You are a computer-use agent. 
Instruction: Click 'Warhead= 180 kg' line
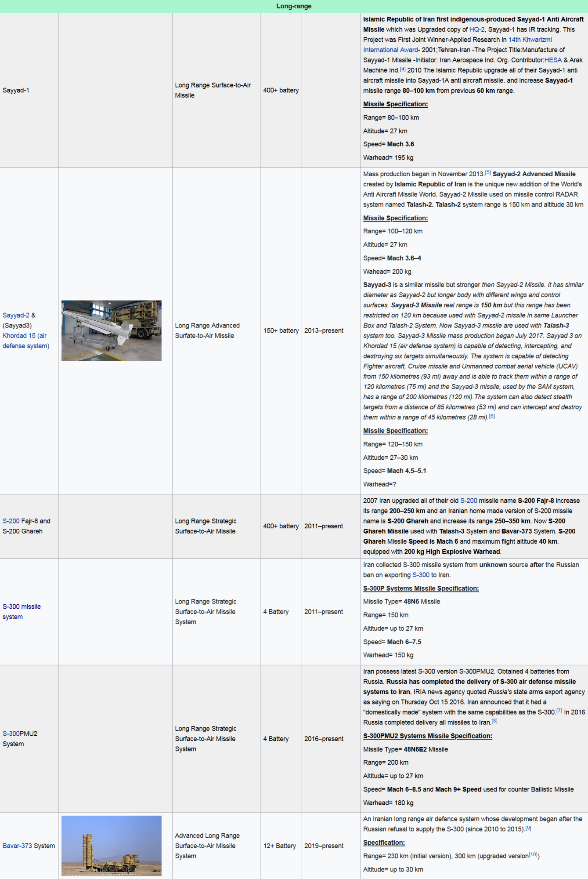(388, 803)
